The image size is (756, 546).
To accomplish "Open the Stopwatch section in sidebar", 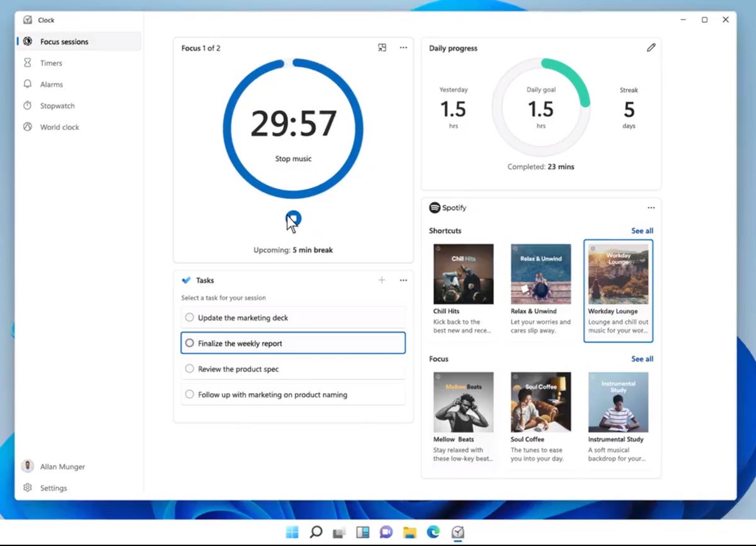I will pos(57,106).
